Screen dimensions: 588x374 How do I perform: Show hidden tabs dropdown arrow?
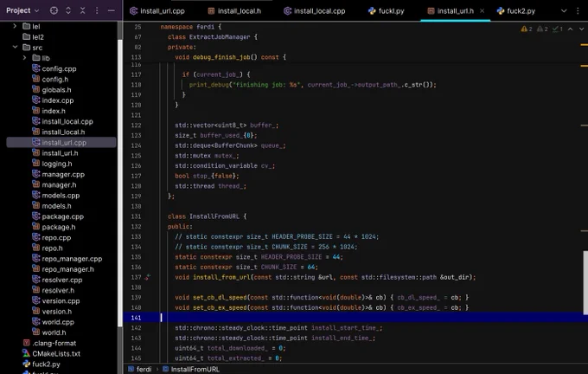564,11
